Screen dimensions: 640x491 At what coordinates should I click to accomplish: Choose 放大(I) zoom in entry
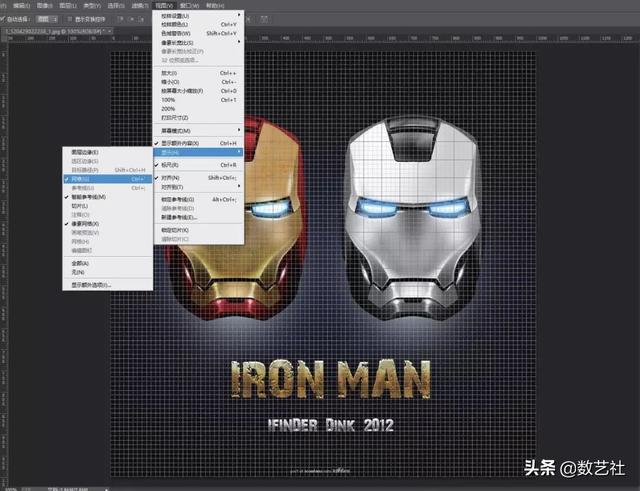coord(198,73)
